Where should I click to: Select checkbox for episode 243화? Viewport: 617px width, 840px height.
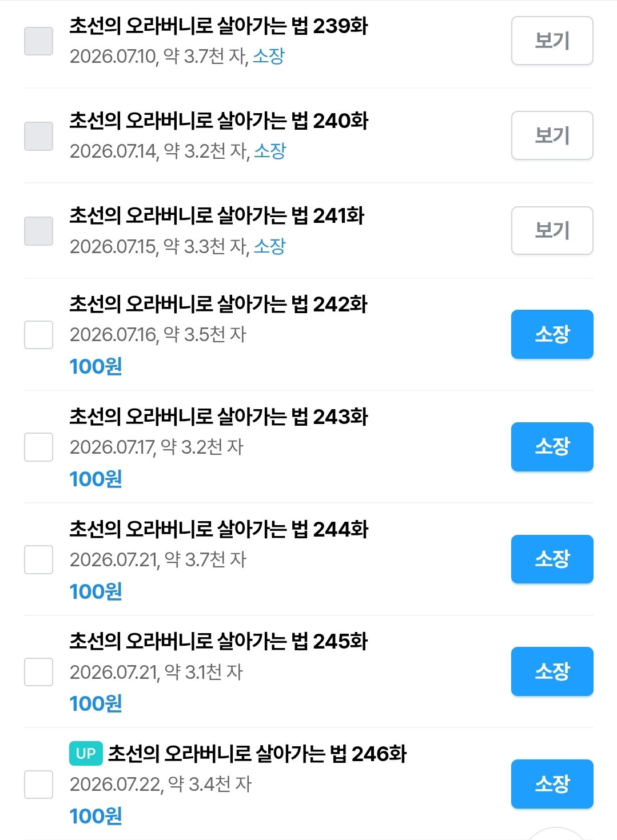38,447
